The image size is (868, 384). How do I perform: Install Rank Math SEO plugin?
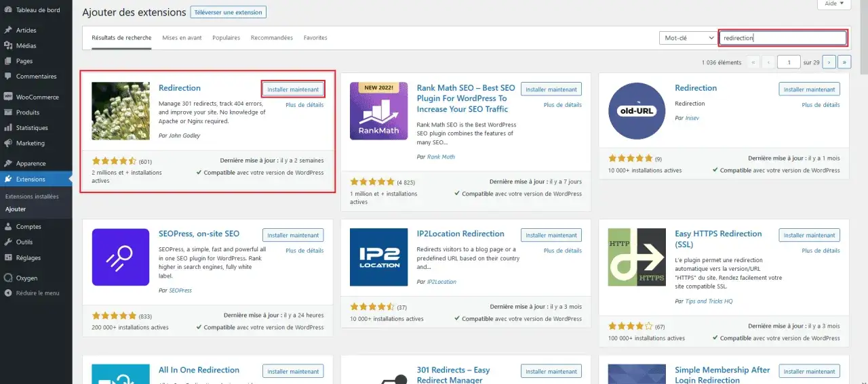(x=551, y=89)
